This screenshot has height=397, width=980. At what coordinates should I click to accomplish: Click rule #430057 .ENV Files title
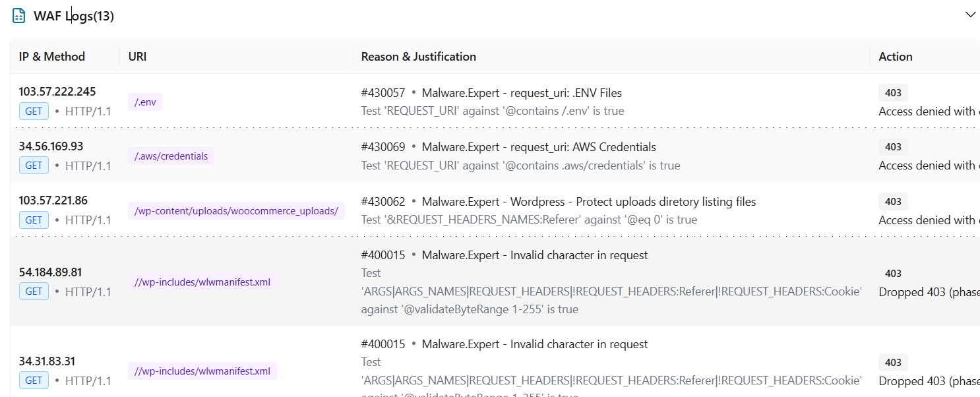coord(492,93)
